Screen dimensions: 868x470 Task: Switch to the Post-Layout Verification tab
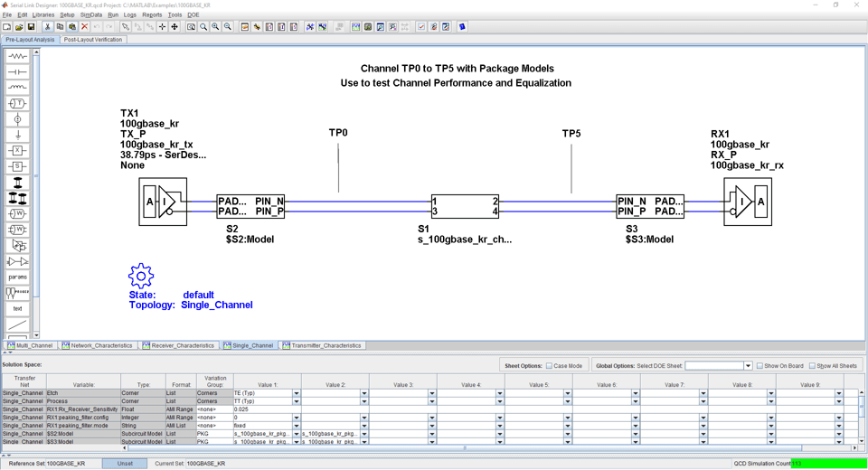click(x=92, y=40)
